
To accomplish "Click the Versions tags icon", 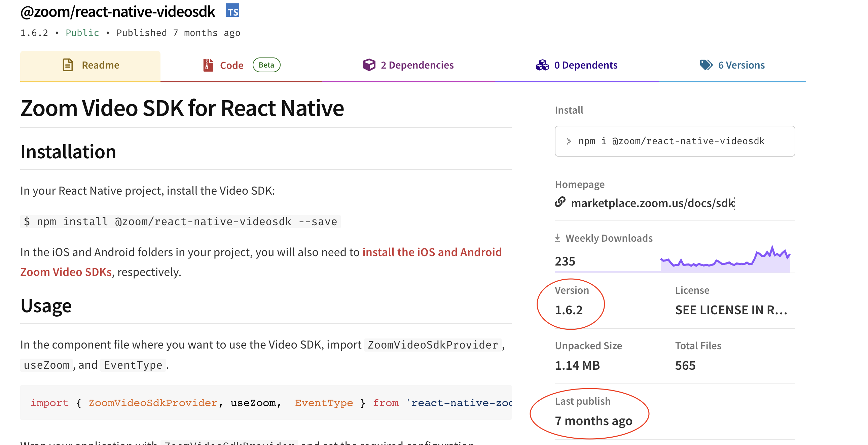I will pos(706,65).
